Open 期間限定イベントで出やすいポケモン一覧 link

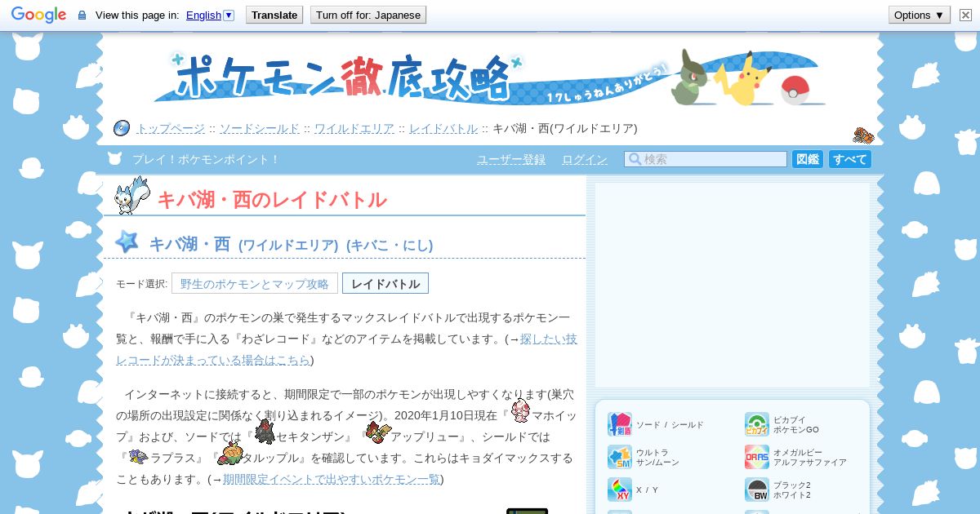pyautogui.click(x=332, y=479)
